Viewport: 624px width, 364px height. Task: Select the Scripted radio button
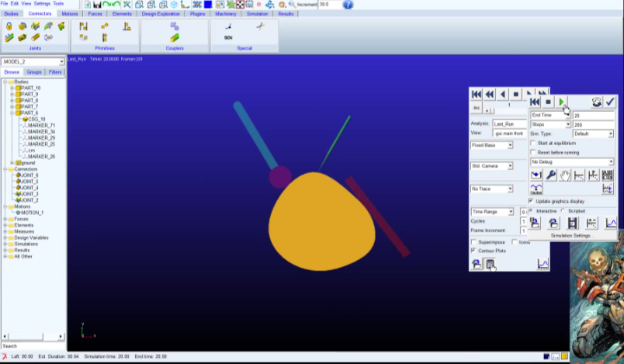click(562, 210)
